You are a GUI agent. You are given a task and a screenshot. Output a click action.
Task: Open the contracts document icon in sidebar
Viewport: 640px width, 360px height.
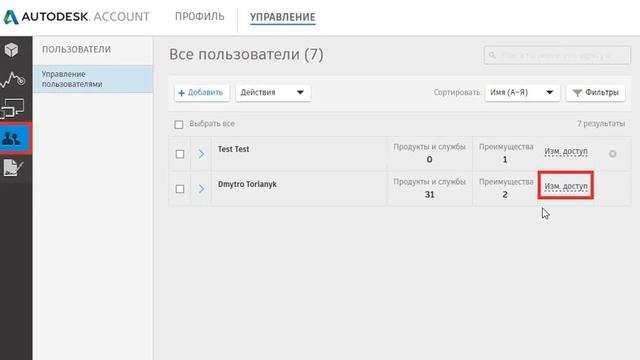(13, 167)
